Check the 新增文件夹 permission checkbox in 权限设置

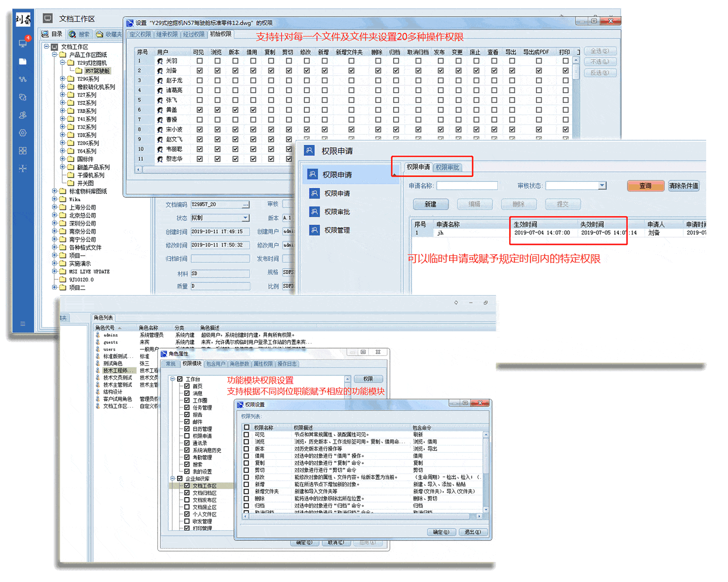[247, 491]
